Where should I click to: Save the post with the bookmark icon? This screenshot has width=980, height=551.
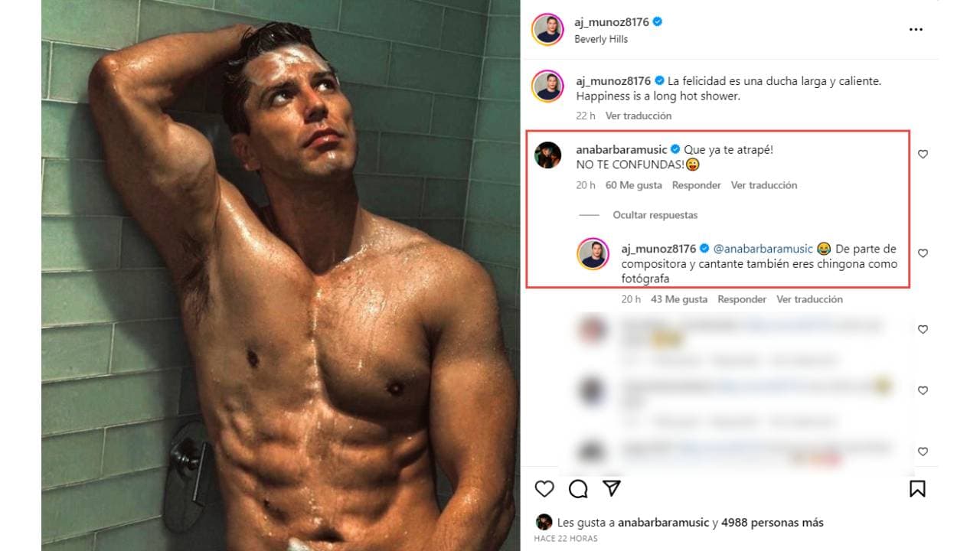[x=917, y=488]
